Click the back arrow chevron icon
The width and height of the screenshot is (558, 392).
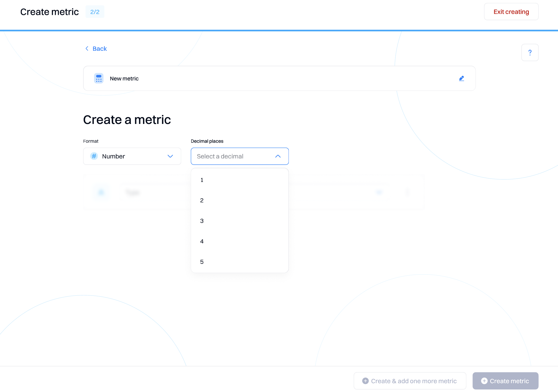tap(87, 49)
